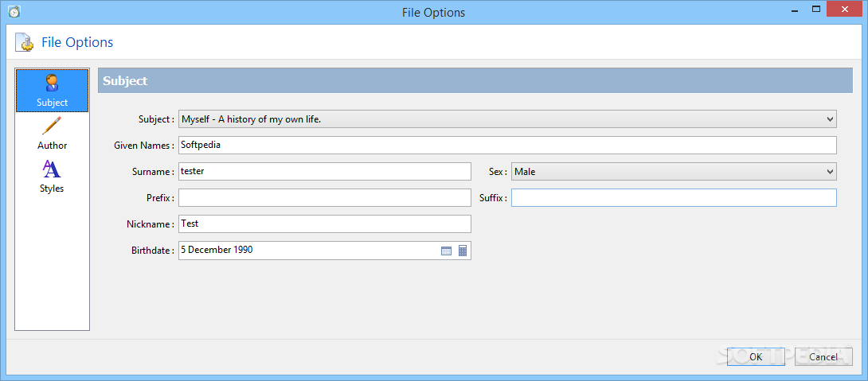Open the Author pencil section

point(52,134)
